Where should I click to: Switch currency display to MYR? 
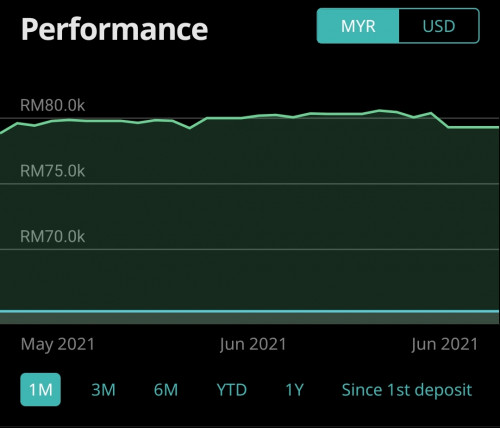coord(358,26)
